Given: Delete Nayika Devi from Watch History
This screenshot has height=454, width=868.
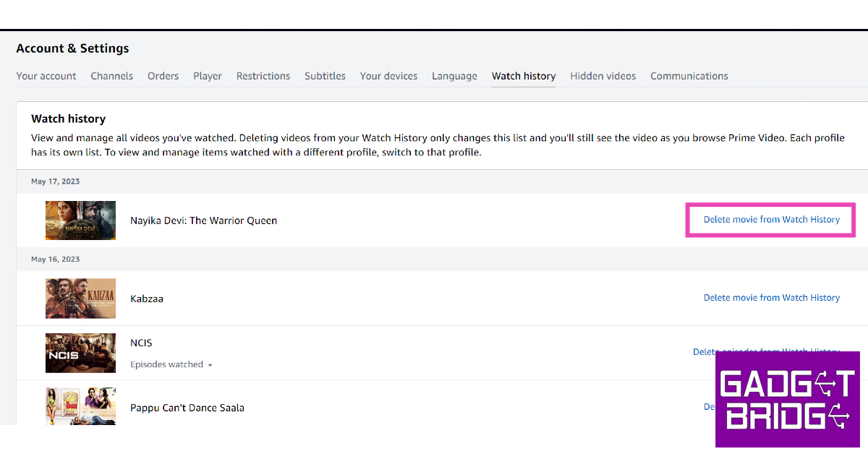Looking at the screenshot, I should [x=771, y=220].
